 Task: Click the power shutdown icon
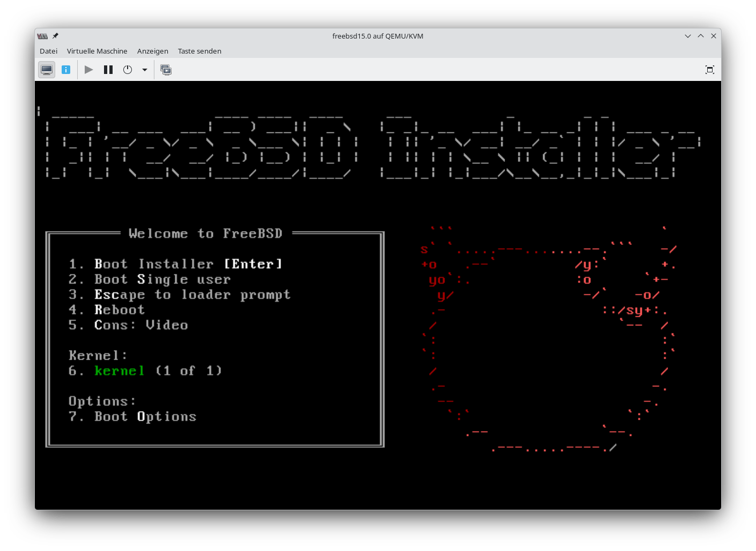click(x=128, y=70)
